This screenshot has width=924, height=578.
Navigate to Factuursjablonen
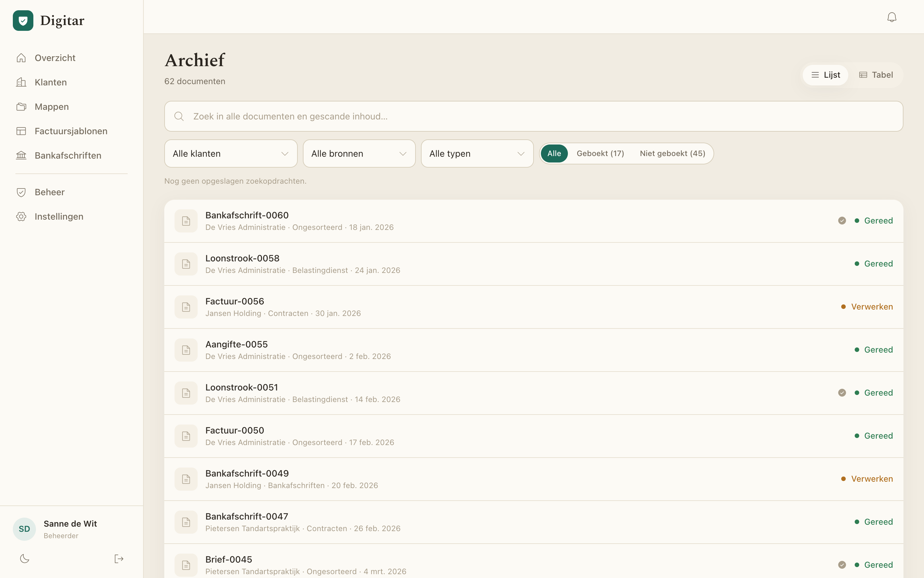pyautogui.click(x=72, y=131)
